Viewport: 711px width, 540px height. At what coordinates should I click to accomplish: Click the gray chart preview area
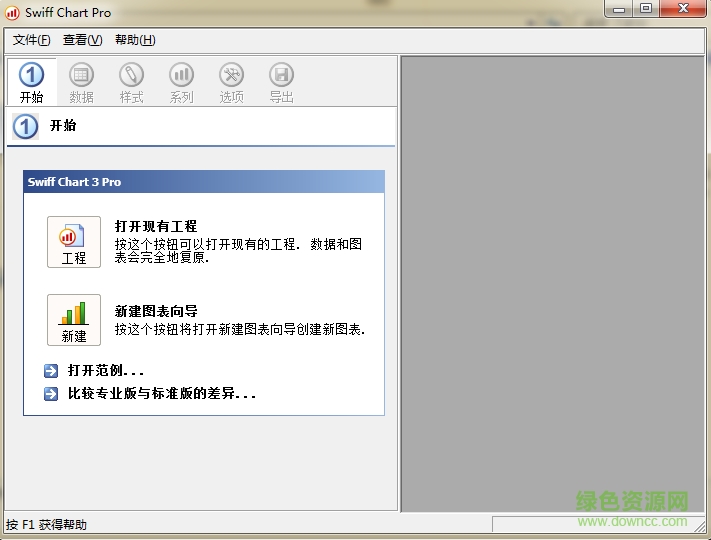click(552, 284)
